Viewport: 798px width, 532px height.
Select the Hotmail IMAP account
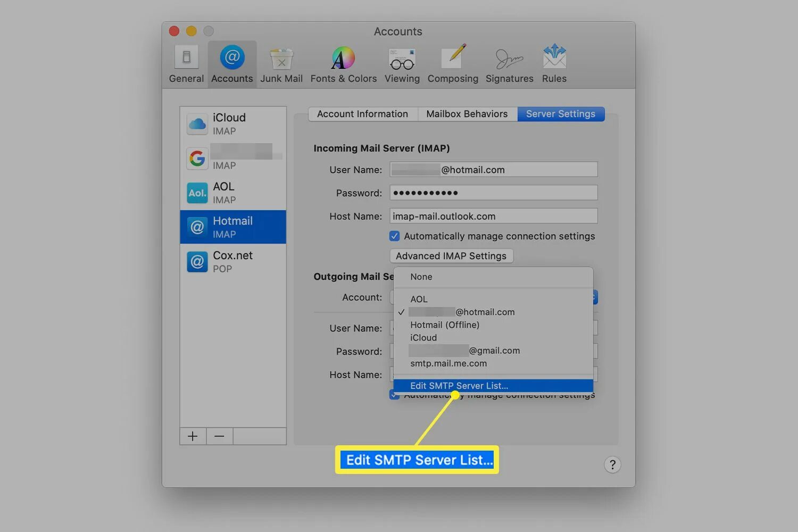coord(233,227)
